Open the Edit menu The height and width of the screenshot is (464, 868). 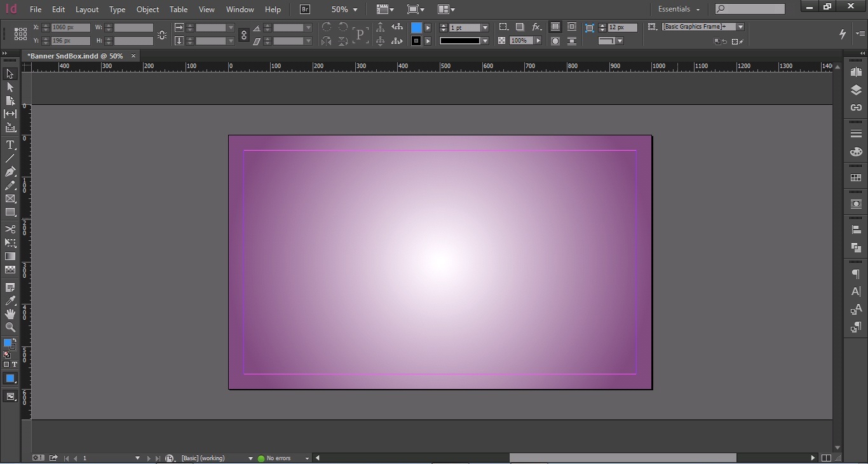[x=58, y=10]
